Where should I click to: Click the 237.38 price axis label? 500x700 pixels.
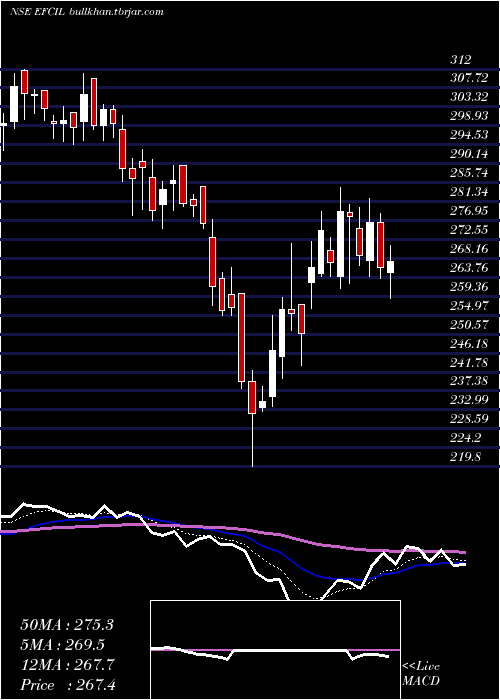click(x=470, y=381)
